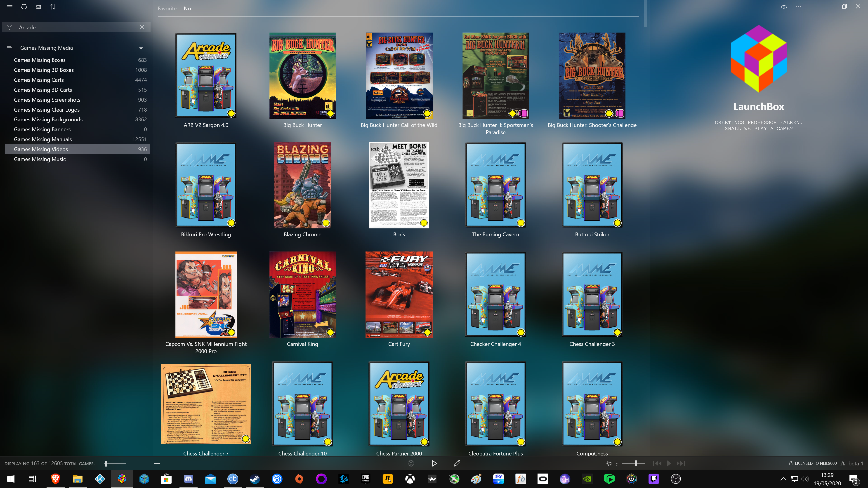Select Games Missing Banners
The image size is (868, 488).
[78, 129]
